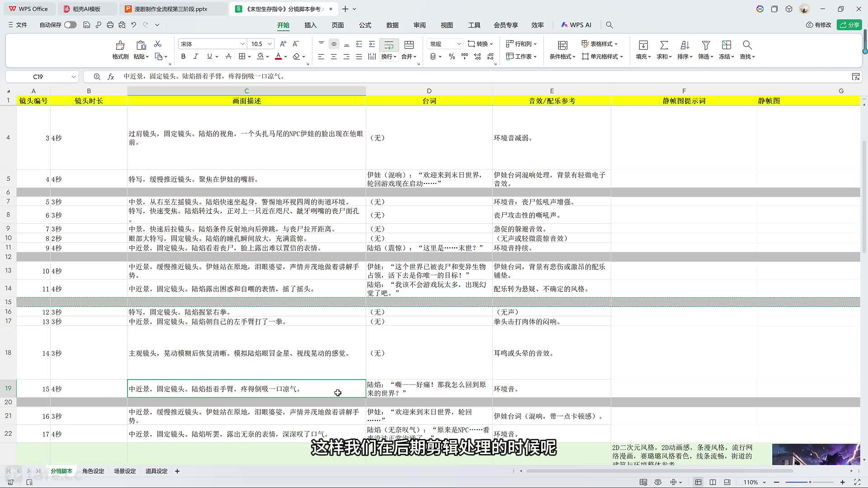Open the number format 常规 dropdown
868x488 pixels.
pos(458,44)
